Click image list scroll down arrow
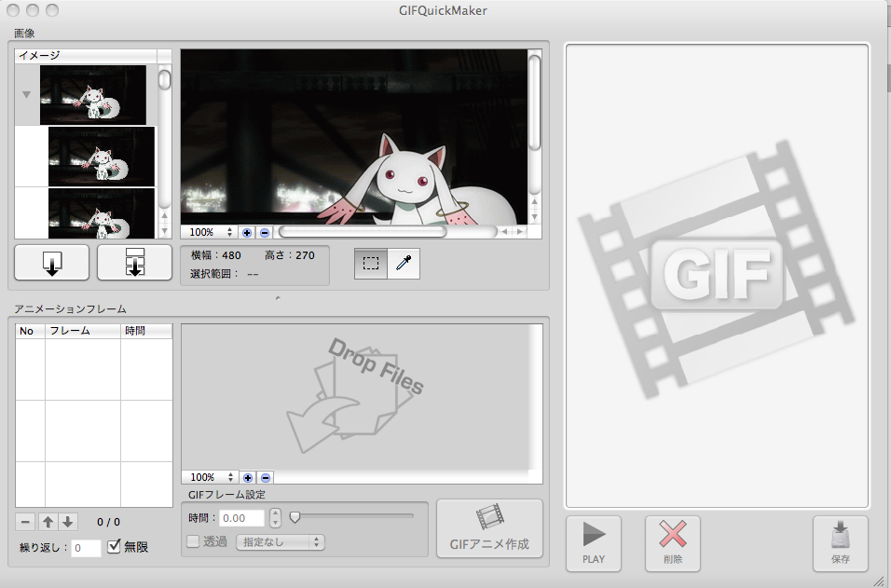 (164, 231)
